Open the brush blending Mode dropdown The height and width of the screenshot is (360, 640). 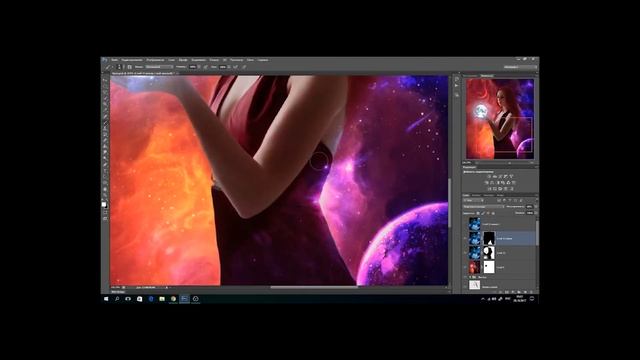pos(159,67)
